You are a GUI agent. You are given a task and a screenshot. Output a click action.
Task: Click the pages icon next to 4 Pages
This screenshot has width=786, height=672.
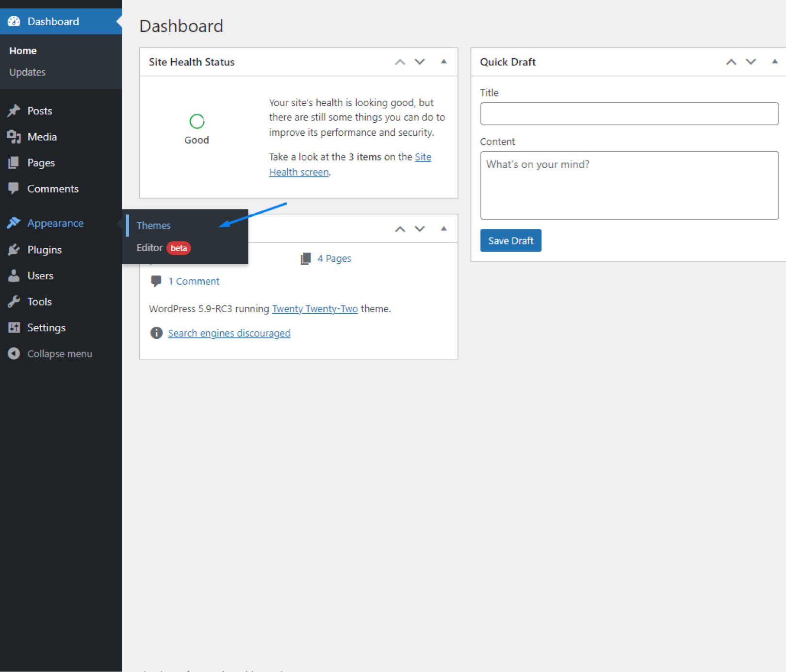[x=306, y=258]
